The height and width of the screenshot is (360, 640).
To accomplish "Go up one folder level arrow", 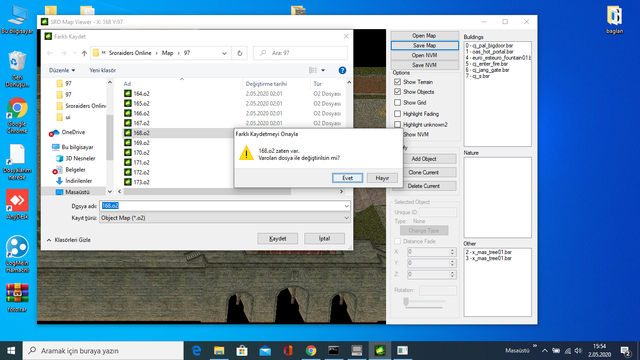I will pos(84,53).
